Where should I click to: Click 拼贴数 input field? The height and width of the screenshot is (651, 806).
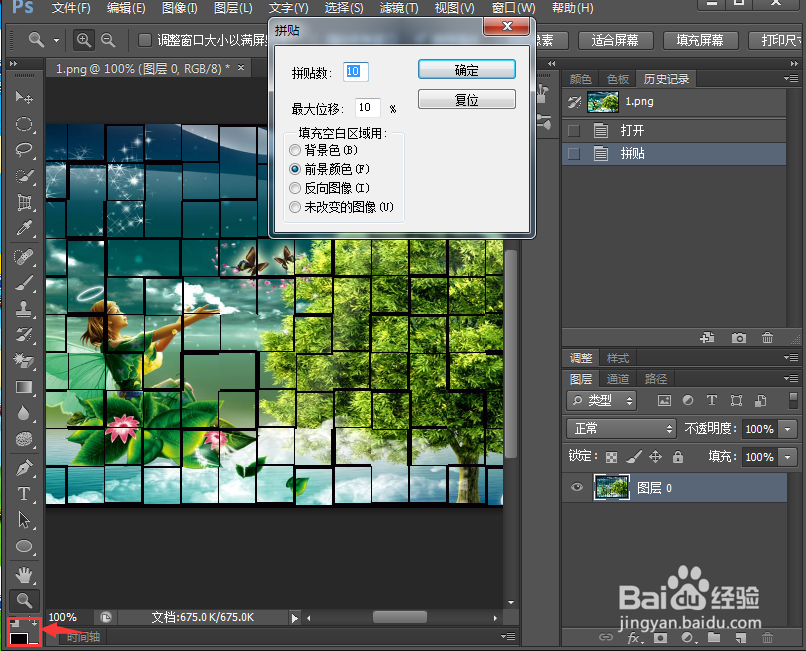pyautogui.click(x=355, y=71)
